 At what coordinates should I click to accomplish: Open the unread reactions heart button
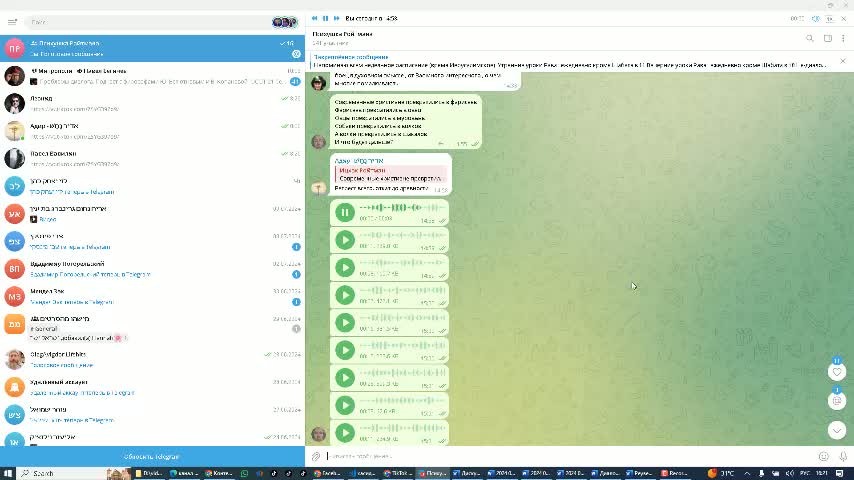pyautogui.click(x=837, y=372)
